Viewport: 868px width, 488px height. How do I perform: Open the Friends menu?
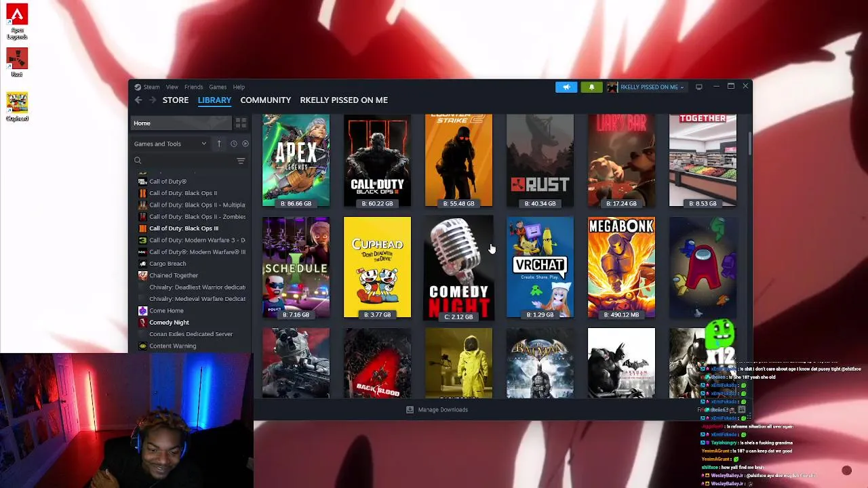pyautogui.click(x=193, y=87)
